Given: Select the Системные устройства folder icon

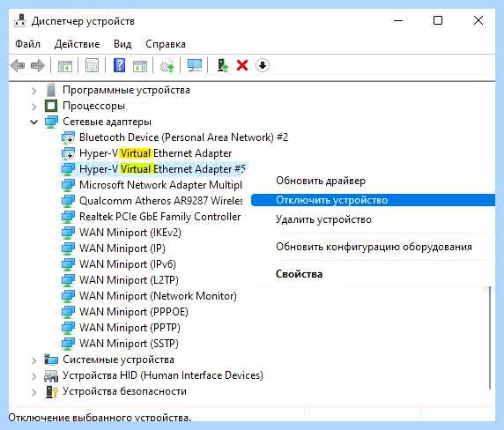Looking at the screenshot, I should click(51, 360).
